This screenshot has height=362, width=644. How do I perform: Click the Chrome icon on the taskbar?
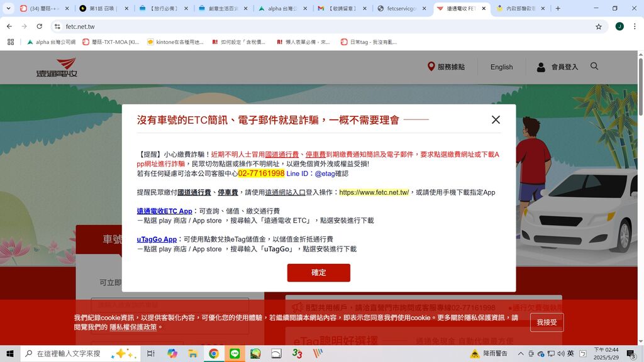coord(214,353)
